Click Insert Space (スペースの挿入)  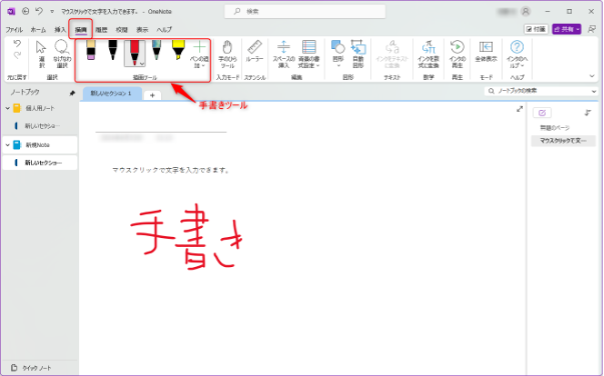click(284, 54)
